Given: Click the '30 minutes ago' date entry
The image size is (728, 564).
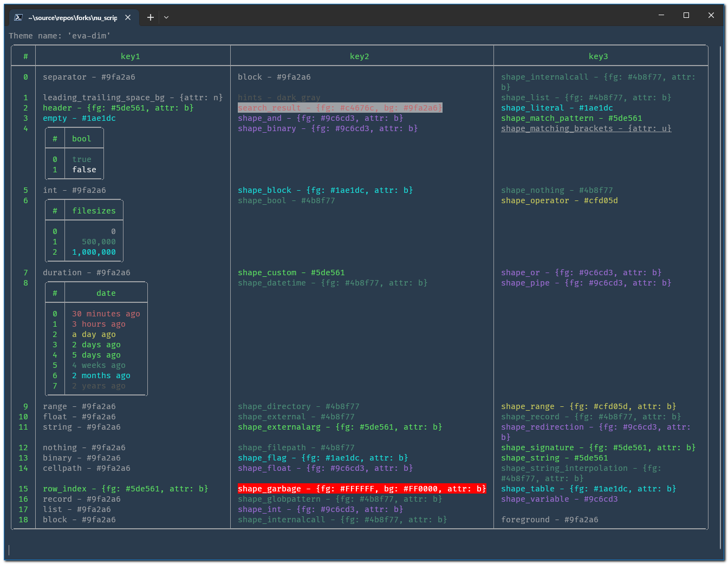Looking at the screenshot, I should pos(106,314).
